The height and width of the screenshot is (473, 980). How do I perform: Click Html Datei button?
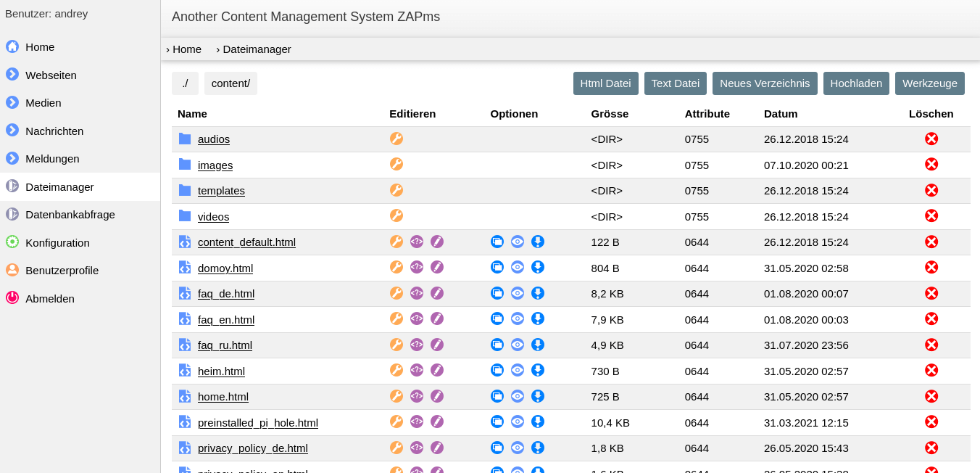pyautogui.click(x=606, y=83)
